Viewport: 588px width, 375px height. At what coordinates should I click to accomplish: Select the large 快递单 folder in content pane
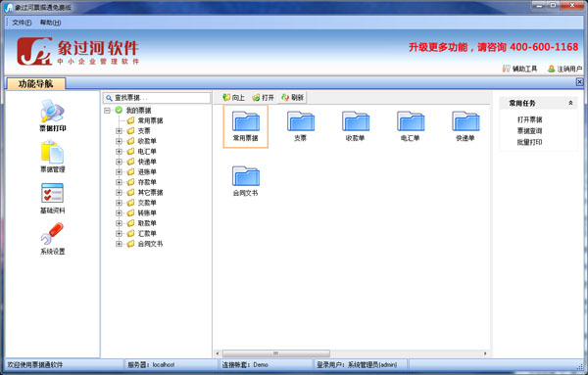click(x=465, y=126)
